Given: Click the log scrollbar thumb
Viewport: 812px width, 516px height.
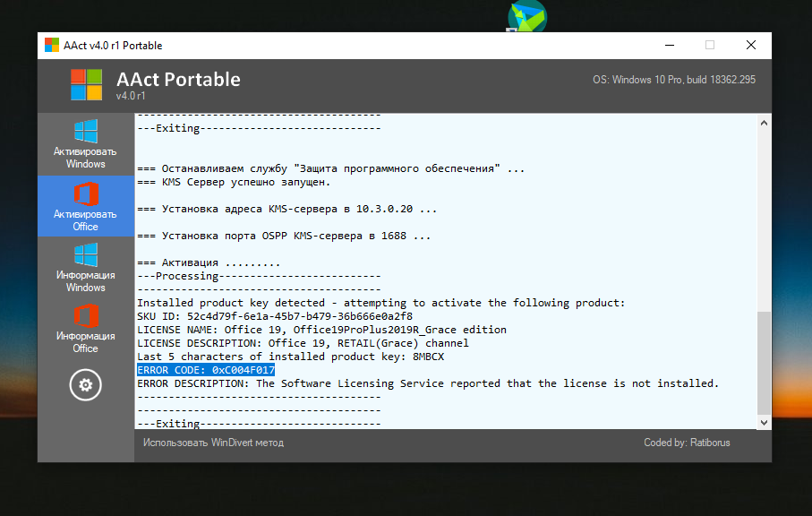Looking at the screenshot, I should coord(764,363).
